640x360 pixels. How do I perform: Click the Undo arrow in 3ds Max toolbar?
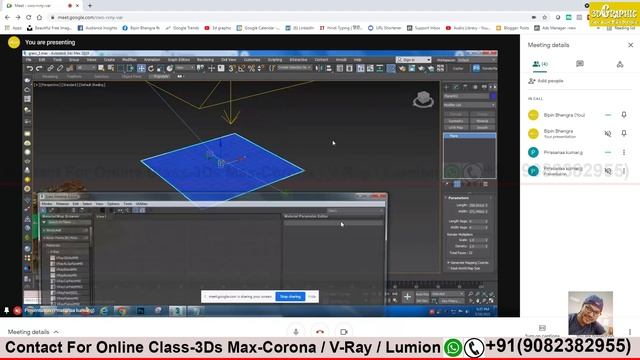(x=29, y=69)
